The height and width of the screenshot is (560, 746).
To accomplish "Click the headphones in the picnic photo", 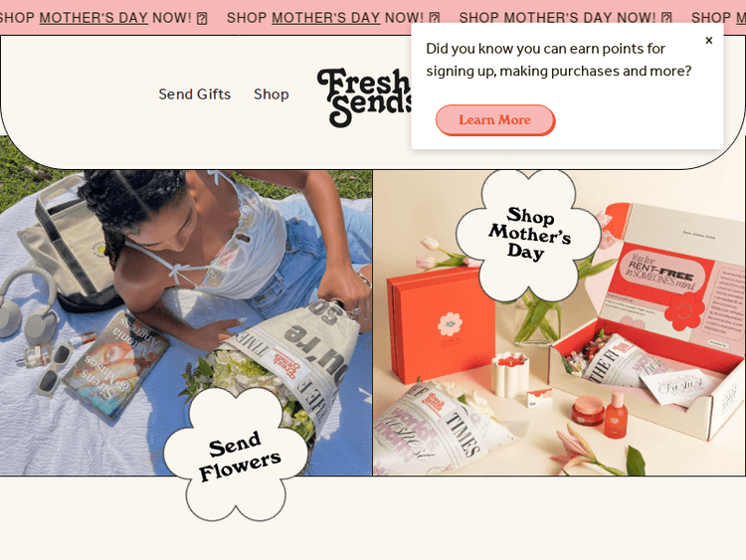I will tap(30, 305).
